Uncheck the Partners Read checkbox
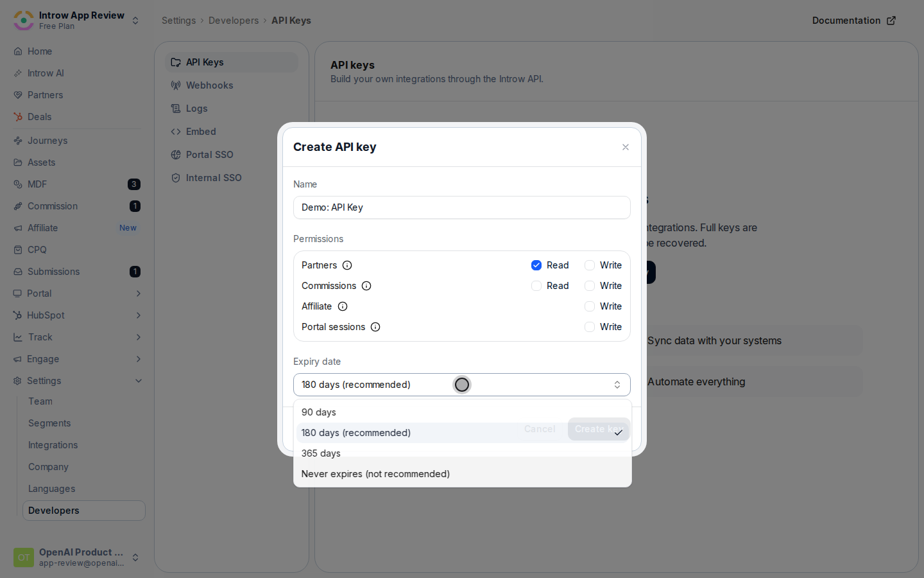924x578 pixels. click(x=536, y=265)
